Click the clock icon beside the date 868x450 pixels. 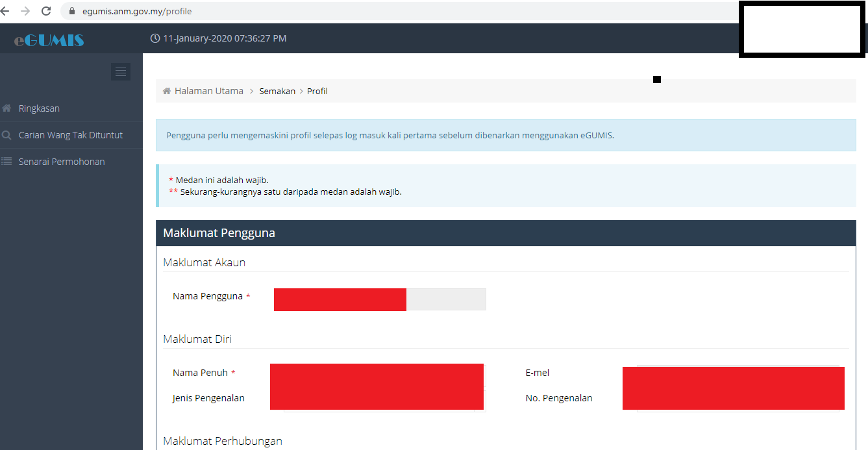pyautogui.click(x=155, y=38)
